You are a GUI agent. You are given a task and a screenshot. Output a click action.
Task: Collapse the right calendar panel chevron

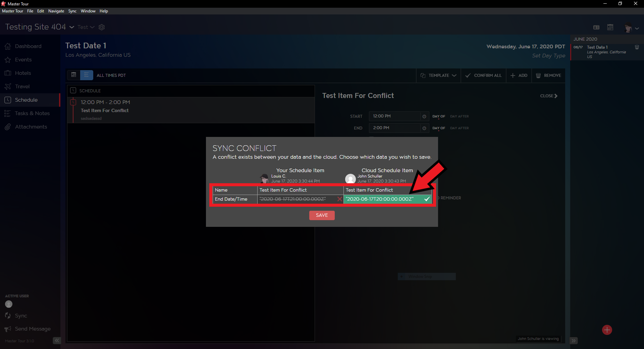point(574,341)
